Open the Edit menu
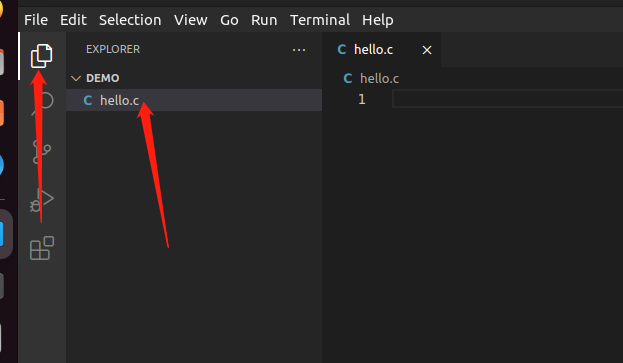 pyautogui.click(x=73, y=20)
